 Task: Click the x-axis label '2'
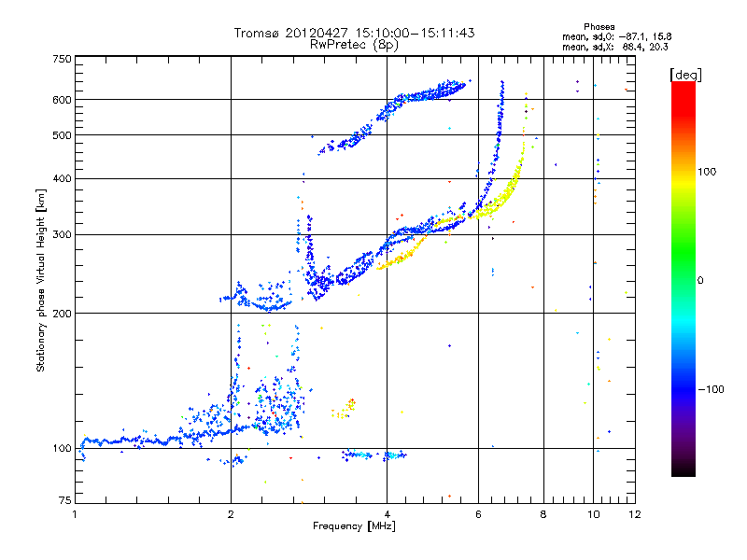[x=231, y=514]
